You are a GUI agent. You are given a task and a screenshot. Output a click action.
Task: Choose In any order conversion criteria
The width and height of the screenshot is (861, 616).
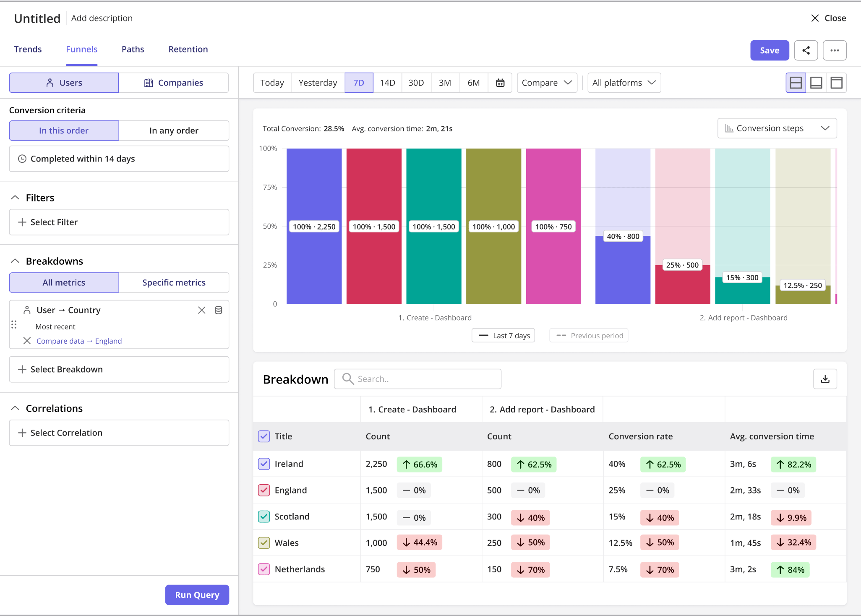174,131
